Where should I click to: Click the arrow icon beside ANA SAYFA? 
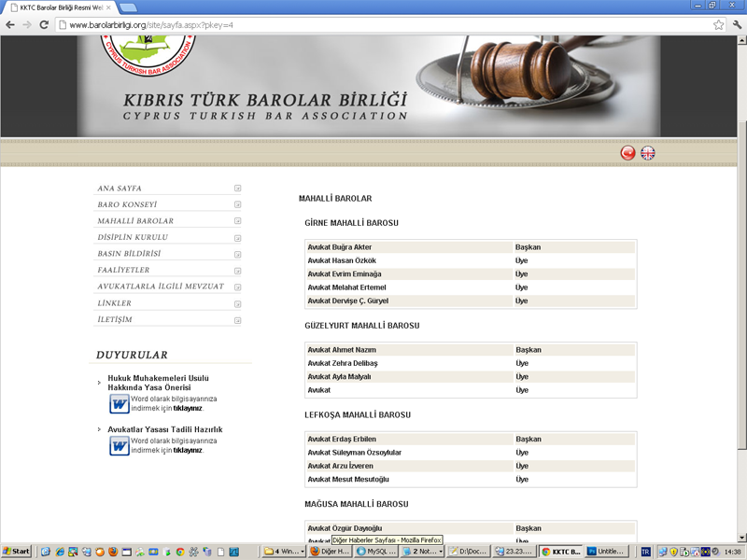(x=237, y=189)
